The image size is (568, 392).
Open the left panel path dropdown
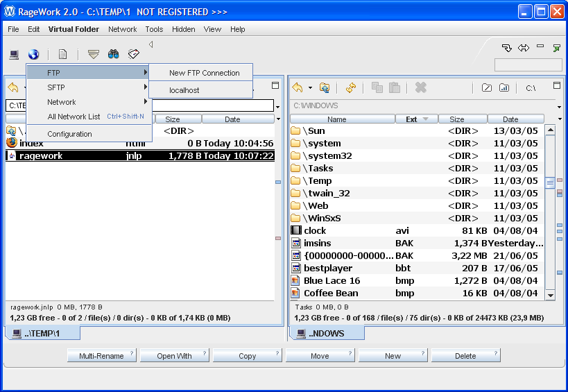[x=278, y=108]
